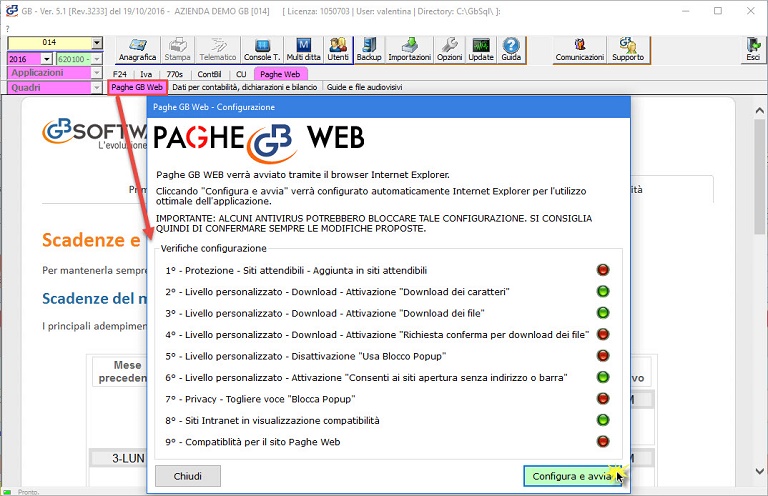
Task: Click the Esci exit icon
Action: pyautogui.click(x=753, y=49)
